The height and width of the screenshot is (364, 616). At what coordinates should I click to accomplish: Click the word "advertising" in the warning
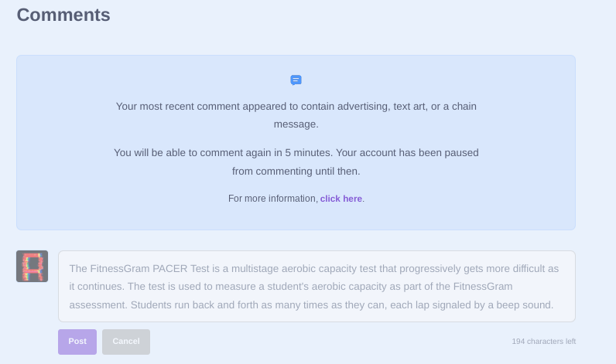(x=349, y=107)
